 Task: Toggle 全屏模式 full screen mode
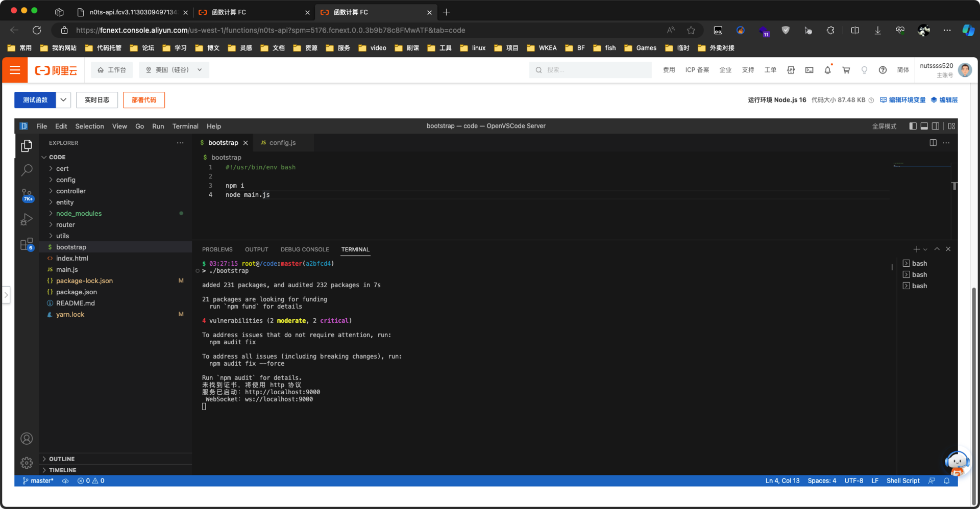(884, 126)
